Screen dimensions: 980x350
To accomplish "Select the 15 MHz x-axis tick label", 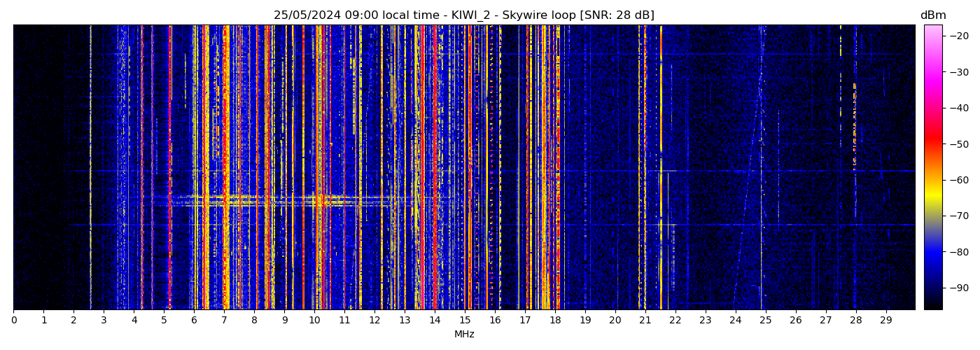I will pyautogui.click(x=465, y=321).
